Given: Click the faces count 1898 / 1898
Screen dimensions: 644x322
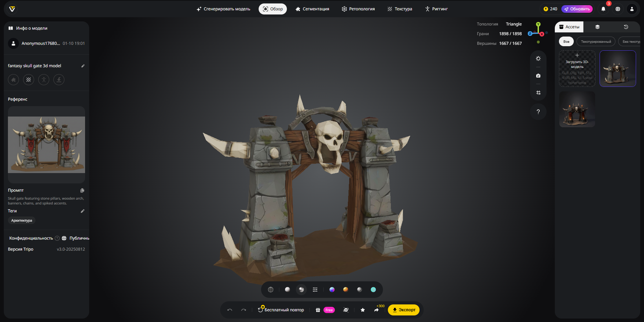Looking at the screenshot, I should tap(510, 34).
